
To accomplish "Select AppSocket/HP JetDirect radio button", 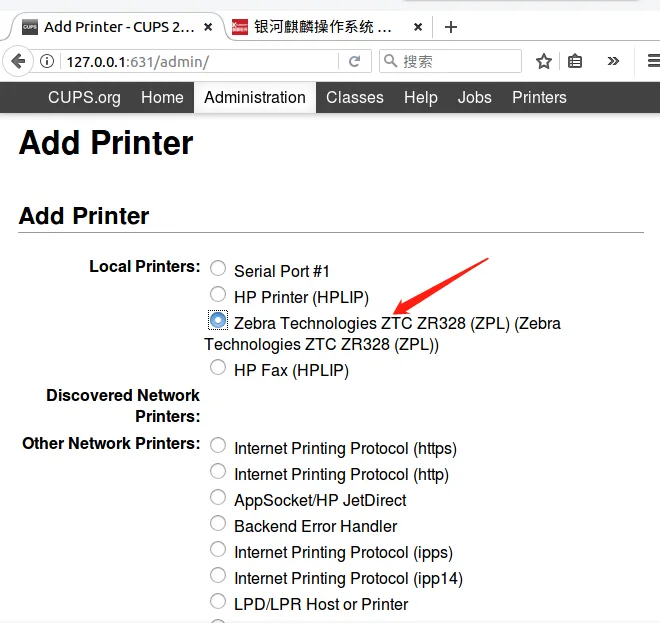I will tap(218, 498).
